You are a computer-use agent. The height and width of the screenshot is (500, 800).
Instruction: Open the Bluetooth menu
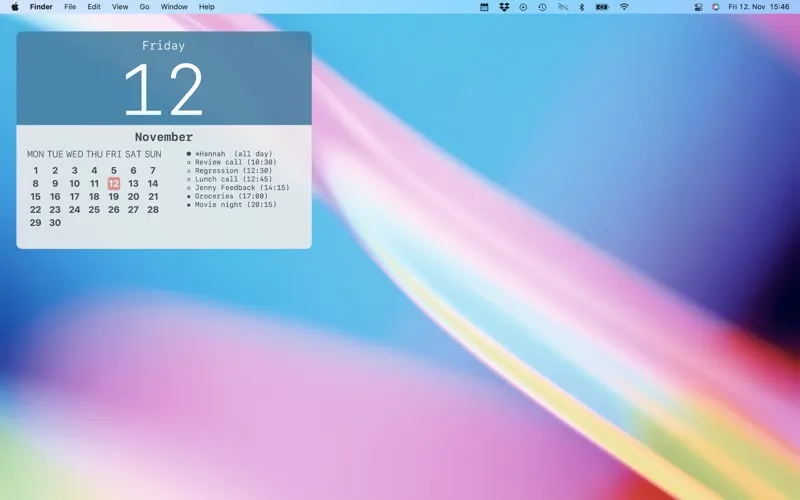click(x=582, y=7)
